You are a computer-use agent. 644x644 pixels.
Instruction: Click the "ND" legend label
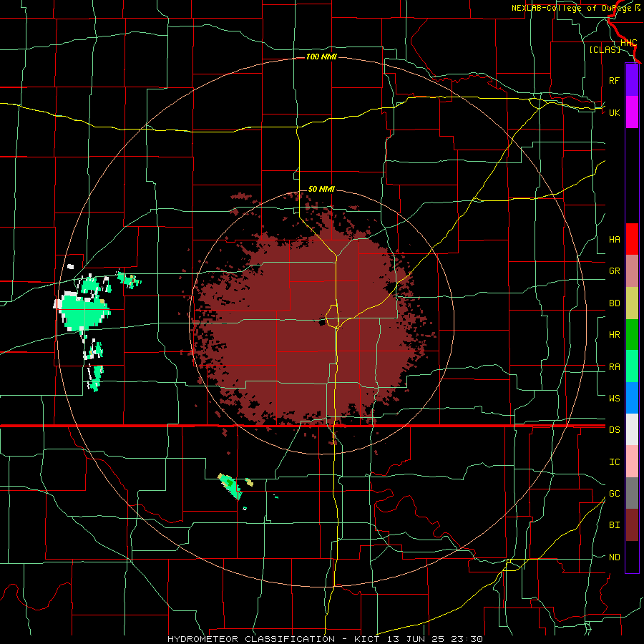pyautogui.click(x=614, y=557)
